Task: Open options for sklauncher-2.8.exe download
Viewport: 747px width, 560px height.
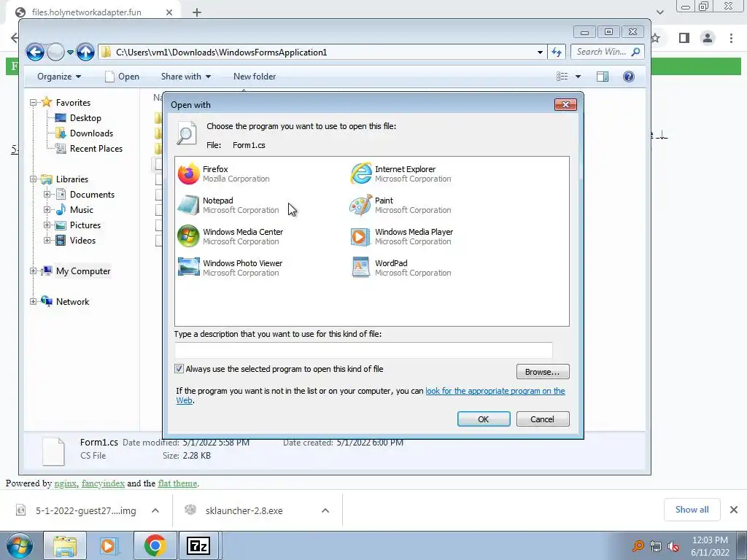Action: [x=325, y=510]
